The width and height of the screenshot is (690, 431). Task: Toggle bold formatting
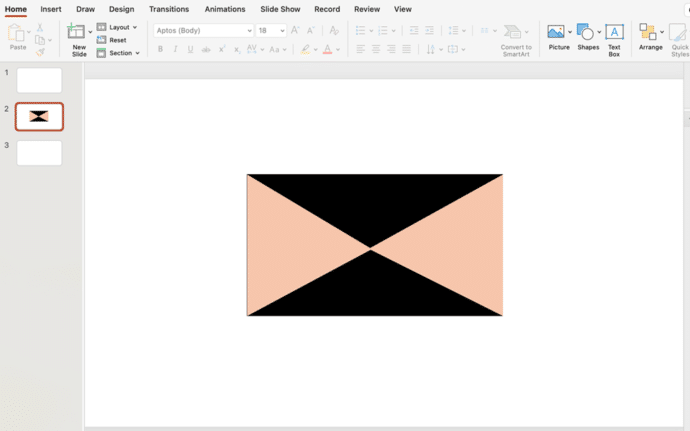[x=160, y=49]
